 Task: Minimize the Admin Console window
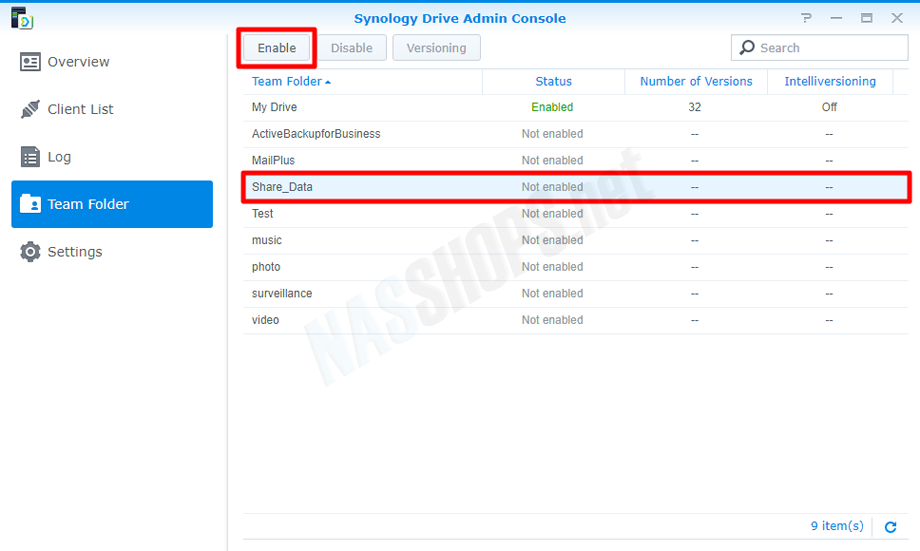coord(836,18)
